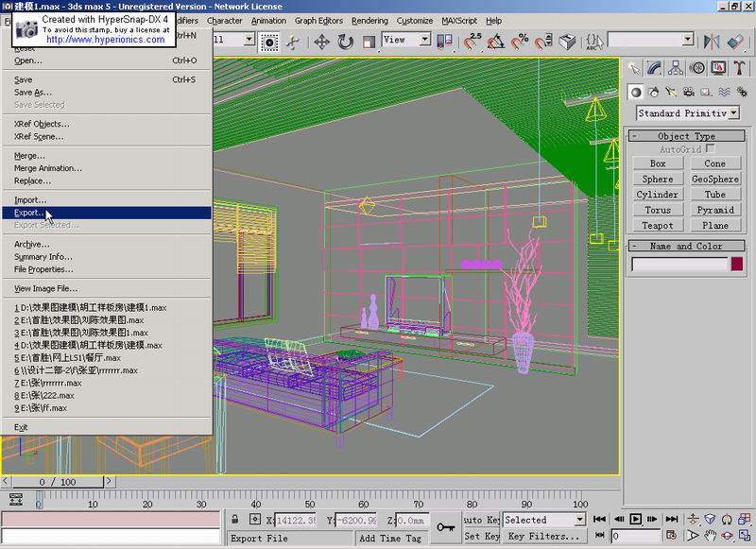This screenshot has height=549, width=756.
Task: Open Named Selection Sets dialog icon
Action: [x=594, y=42]
